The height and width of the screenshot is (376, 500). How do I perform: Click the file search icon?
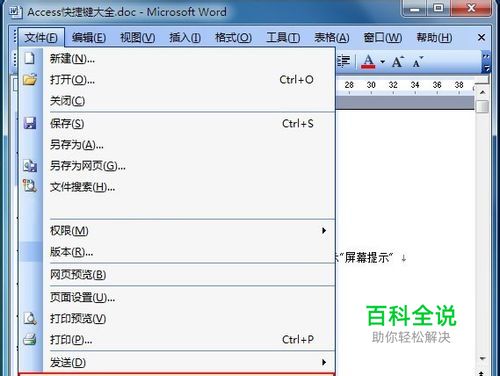coord(30,186)
